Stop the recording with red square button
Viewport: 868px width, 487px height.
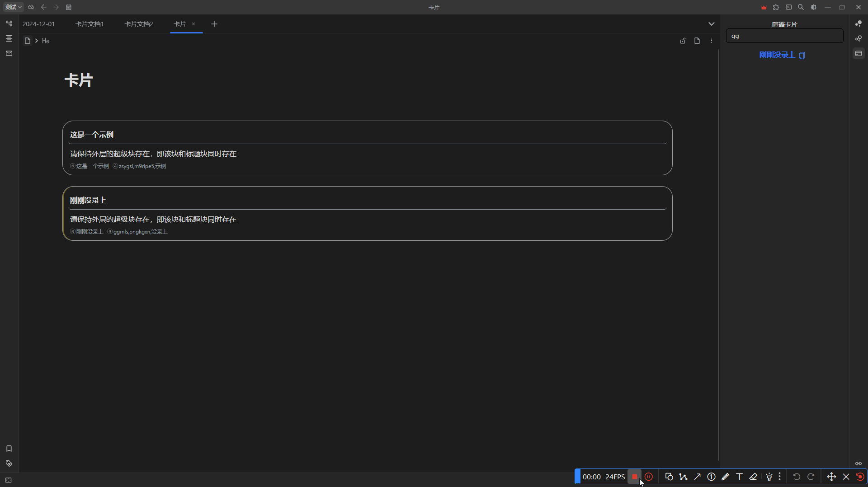(x=634, y=477)
